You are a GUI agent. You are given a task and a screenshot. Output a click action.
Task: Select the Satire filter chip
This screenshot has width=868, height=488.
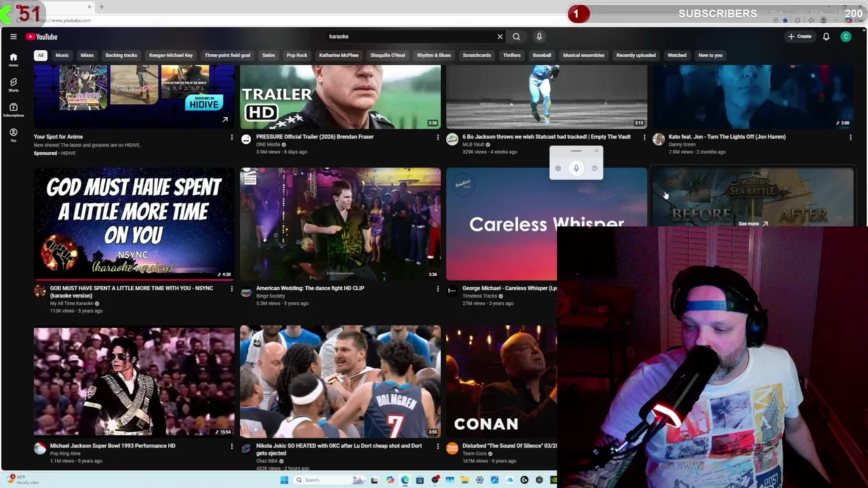pos(269,55)
